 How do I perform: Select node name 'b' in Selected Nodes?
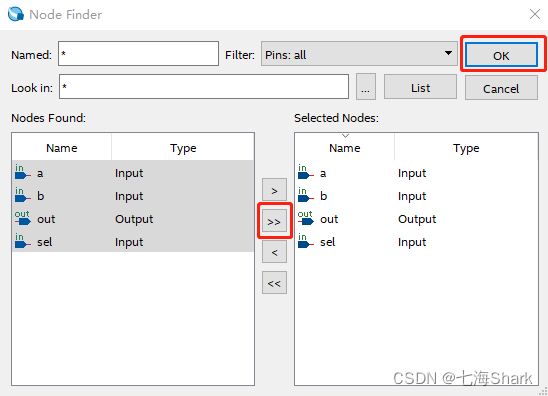324,196
